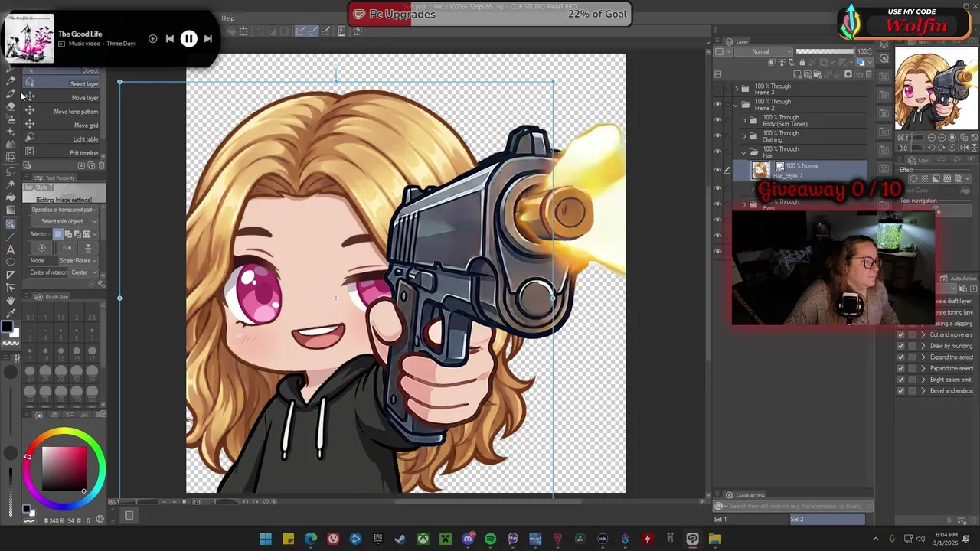
Task: Click the layer opacity slider
Action: 825,51
